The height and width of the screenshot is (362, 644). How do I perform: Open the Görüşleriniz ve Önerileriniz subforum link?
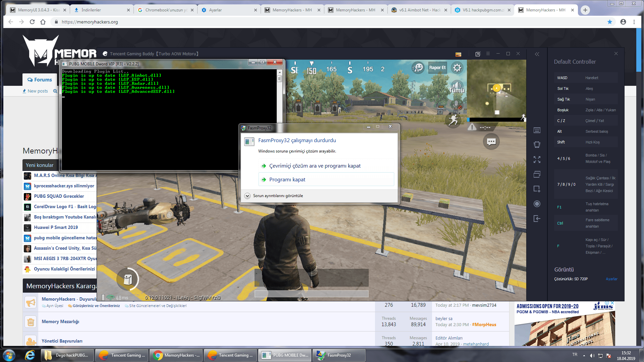coord(96,306)
